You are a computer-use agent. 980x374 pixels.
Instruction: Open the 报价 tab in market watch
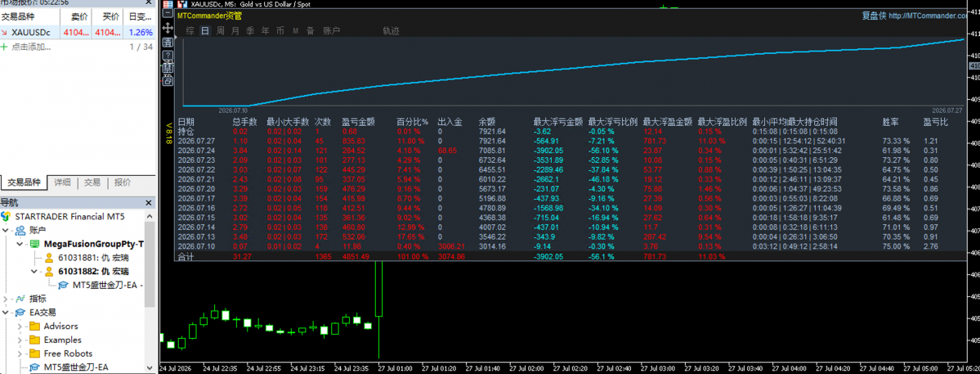123,182
